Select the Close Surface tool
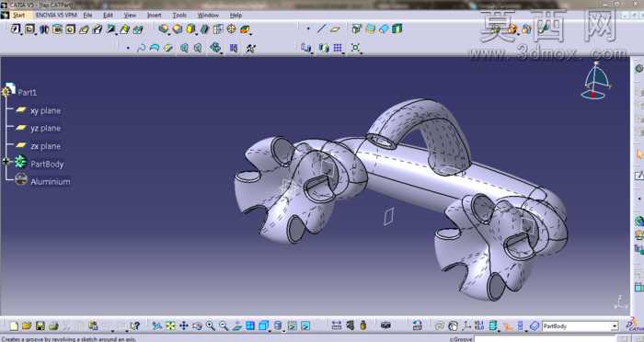This screenshot has width=644, height=342. tap(384, 28)
